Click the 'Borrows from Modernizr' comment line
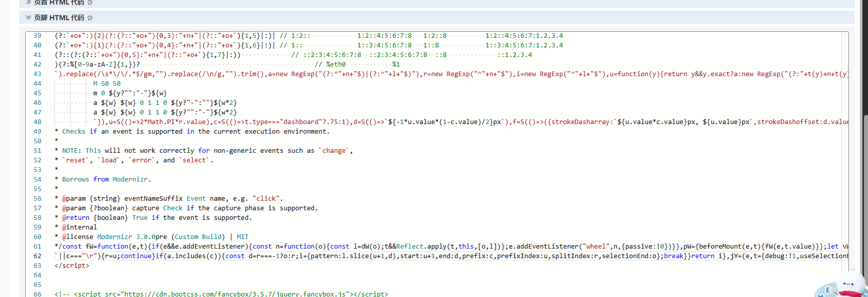868x297 pixels. (x=103, y=180)
